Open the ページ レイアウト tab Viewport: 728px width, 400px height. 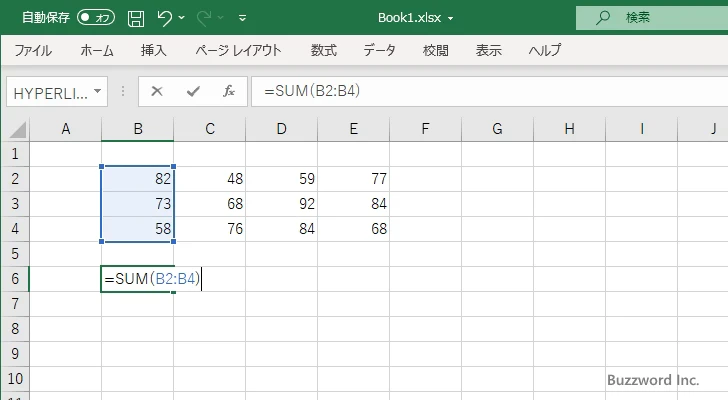coord(238,50)
